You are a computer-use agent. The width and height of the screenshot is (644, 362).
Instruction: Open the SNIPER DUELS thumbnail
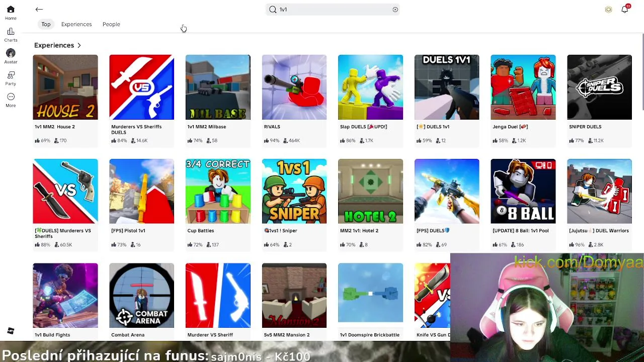point(599,87)
